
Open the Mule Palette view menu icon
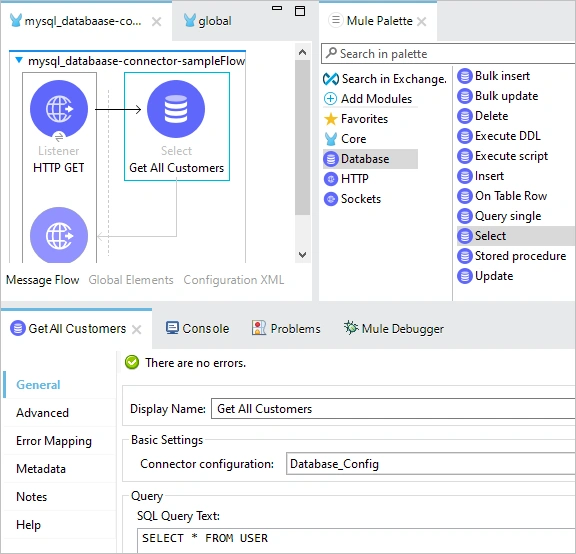coord(335,20)
